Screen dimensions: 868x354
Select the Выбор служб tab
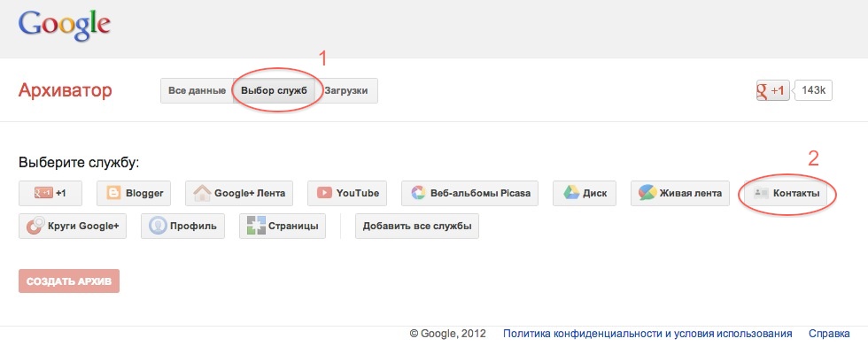point(274,90)
